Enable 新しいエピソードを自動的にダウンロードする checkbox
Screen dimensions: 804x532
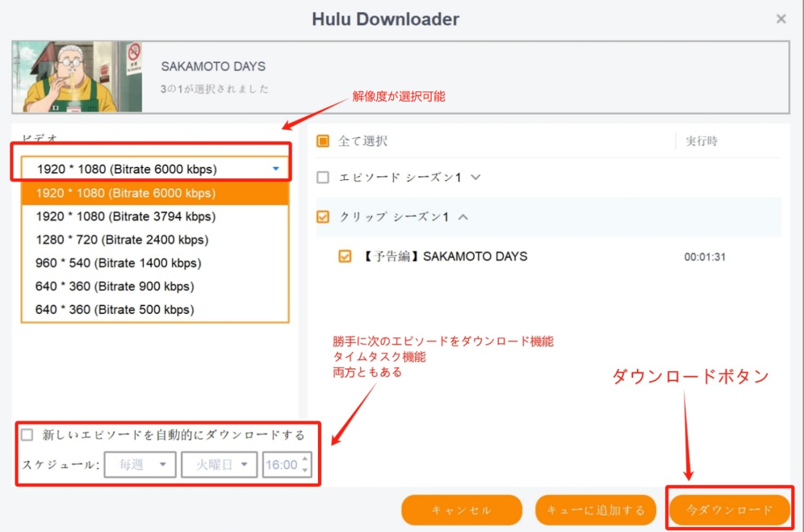pos(27,435)
